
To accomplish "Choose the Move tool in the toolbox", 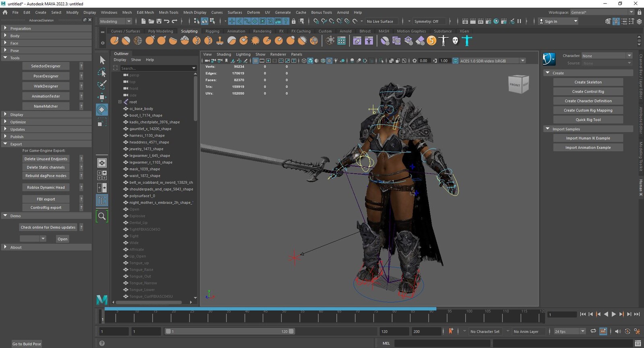I will coord(102,97).
